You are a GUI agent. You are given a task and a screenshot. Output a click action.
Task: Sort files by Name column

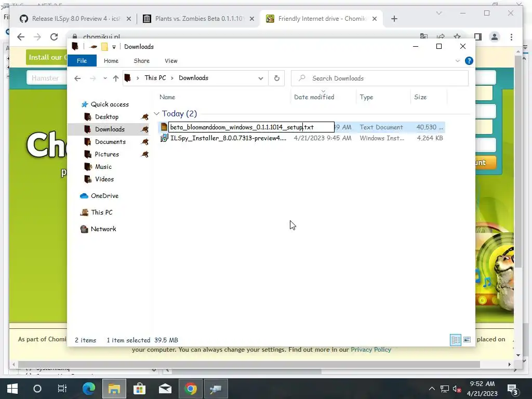tap(167, 97)
